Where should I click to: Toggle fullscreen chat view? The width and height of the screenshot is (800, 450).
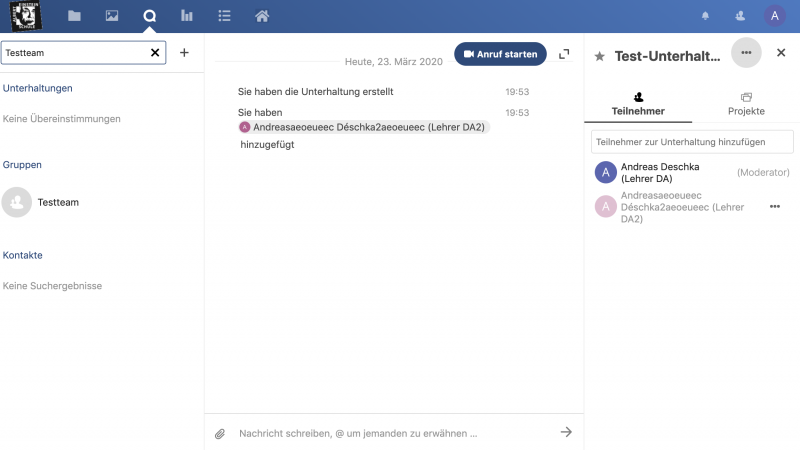(x=565, y=54)
